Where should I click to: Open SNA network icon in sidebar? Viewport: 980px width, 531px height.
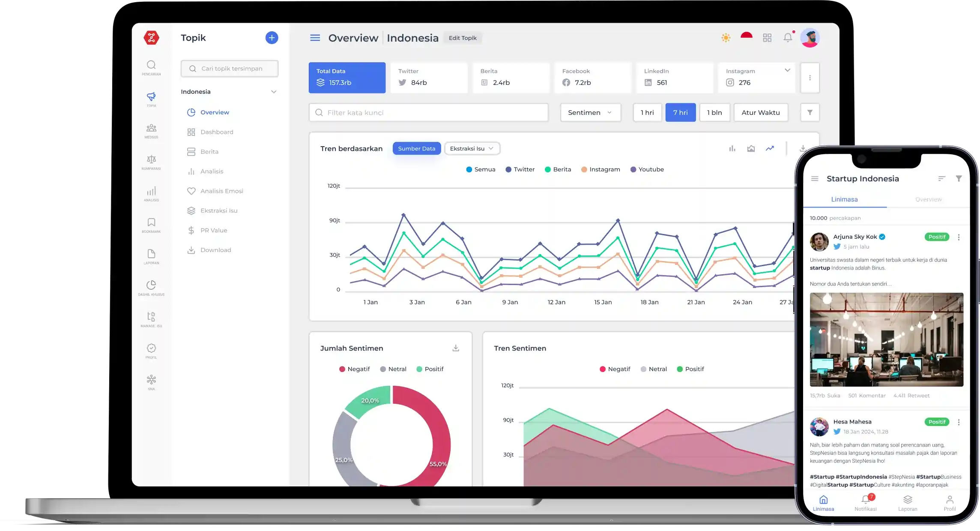[x=151, y=380]
